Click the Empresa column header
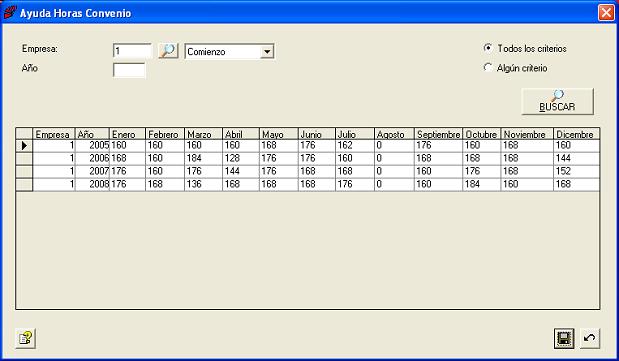This screenshot has width=619, height=361. point(54,134)
